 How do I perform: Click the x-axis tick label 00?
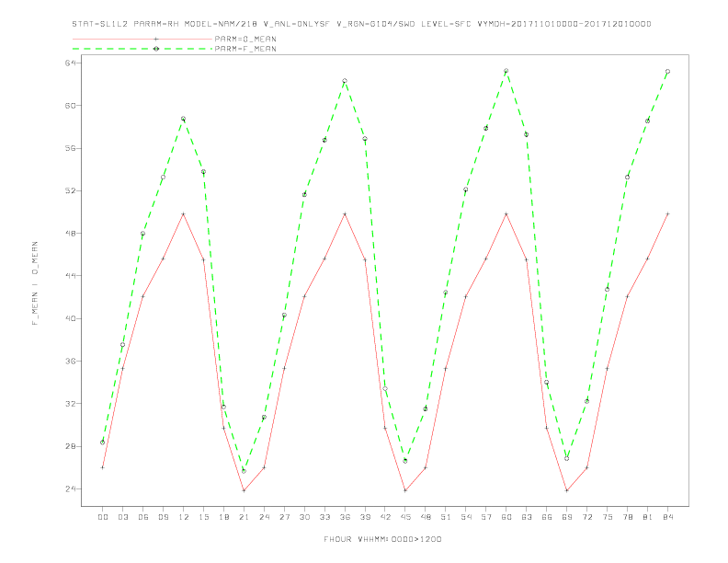coord(103,517)
